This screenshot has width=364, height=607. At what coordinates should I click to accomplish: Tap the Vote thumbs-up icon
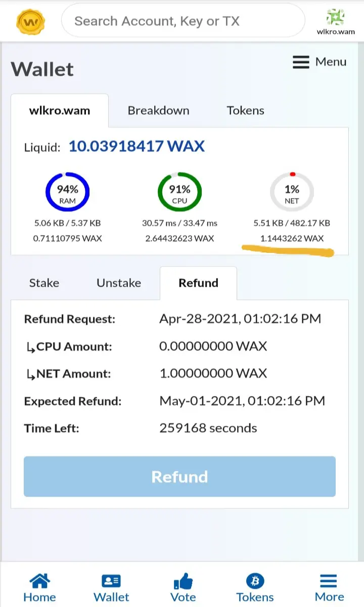click(x=183, y=580)
